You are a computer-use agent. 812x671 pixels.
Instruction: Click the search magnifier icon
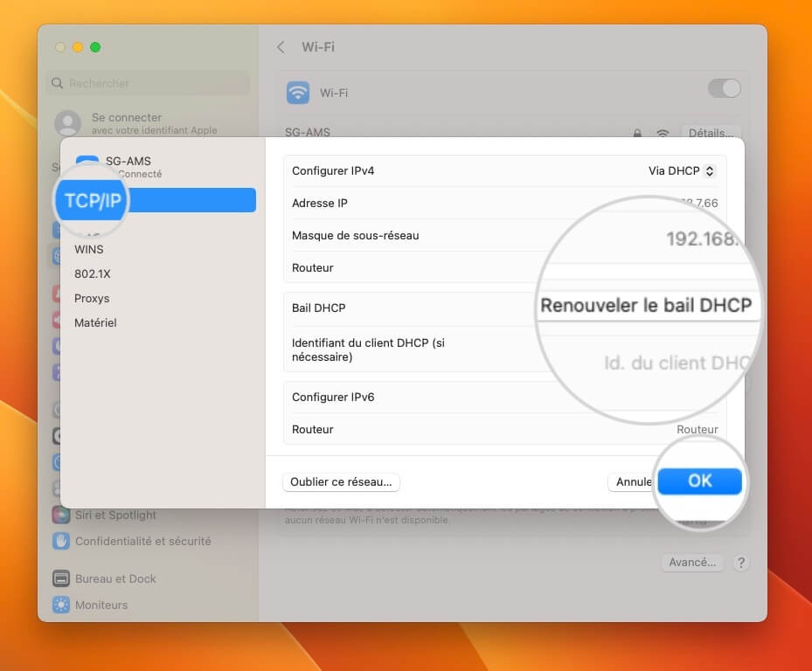click(x=57, y=83)
